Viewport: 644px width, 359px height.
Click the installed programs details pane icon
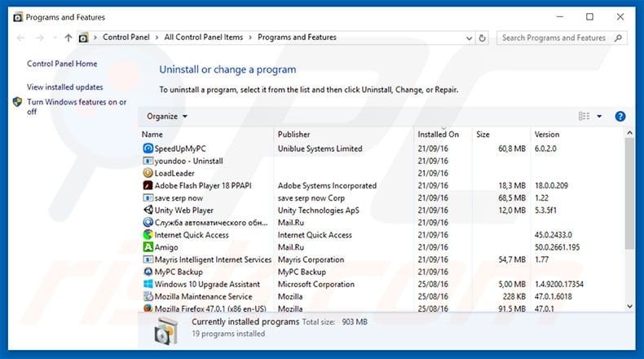click(166, 331)
